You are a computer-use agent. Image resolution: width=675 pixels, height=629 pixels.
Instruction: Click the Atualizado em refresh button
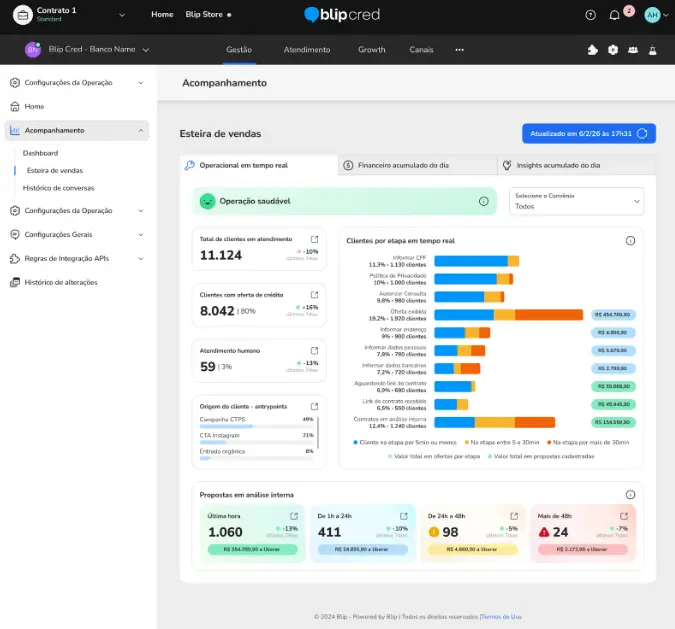tap(588, 133)
